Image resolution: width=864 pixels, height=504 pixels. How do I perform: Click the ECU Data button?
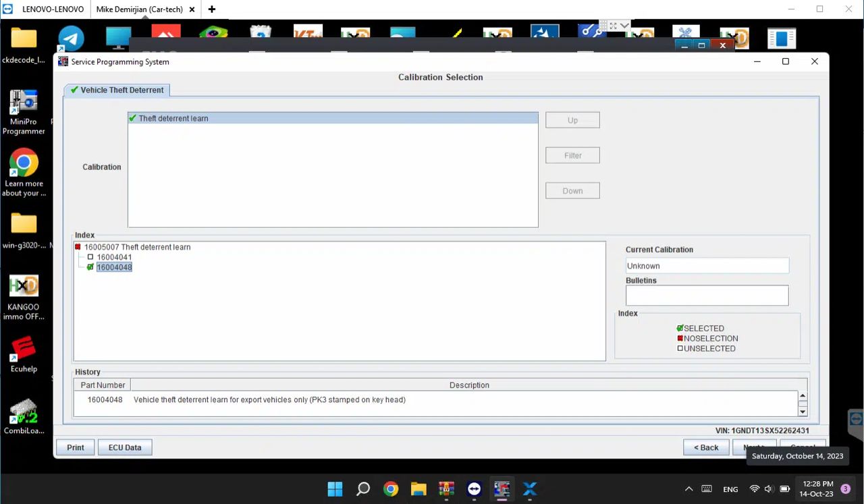tap(124, 447)
